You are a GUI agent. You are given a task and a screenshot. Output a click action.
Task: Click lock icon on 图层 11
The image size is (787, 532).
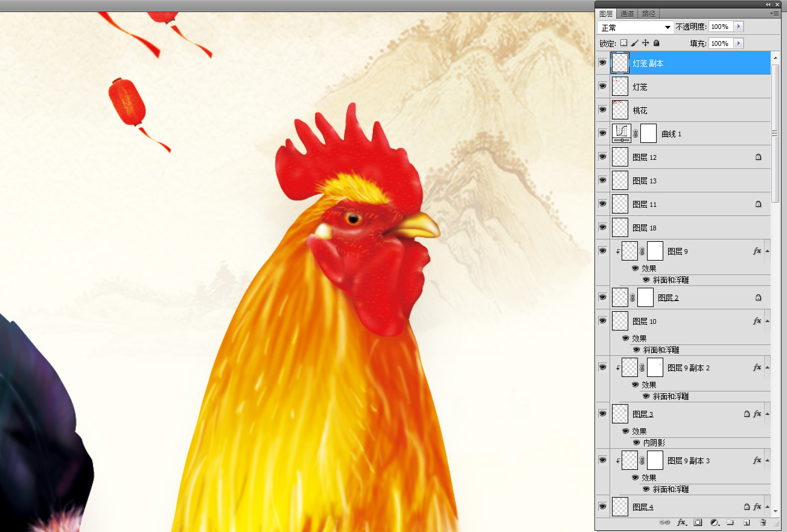758,204
